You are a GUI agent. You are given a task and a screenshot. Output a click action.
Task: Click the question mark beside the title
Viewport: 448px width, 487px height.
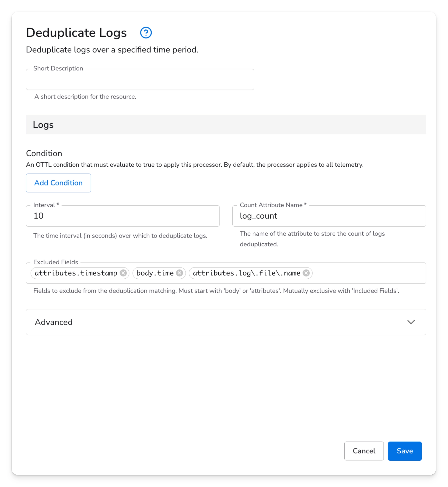146,32
